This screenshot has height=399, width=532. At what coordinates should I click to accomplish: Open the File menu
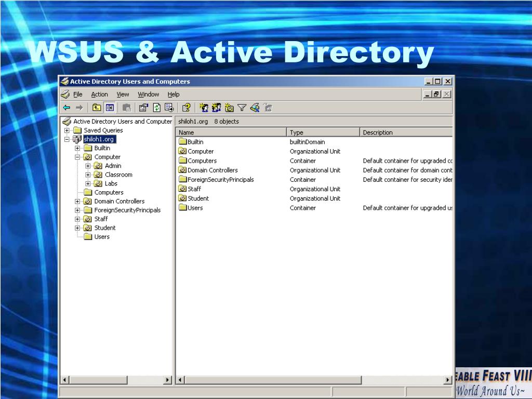78,95
